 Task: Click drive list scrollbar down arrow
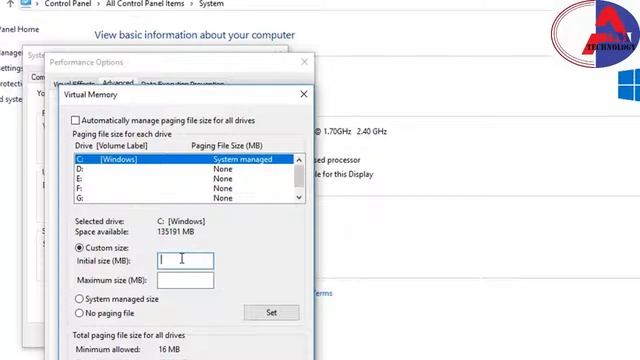tap(299, 198)
